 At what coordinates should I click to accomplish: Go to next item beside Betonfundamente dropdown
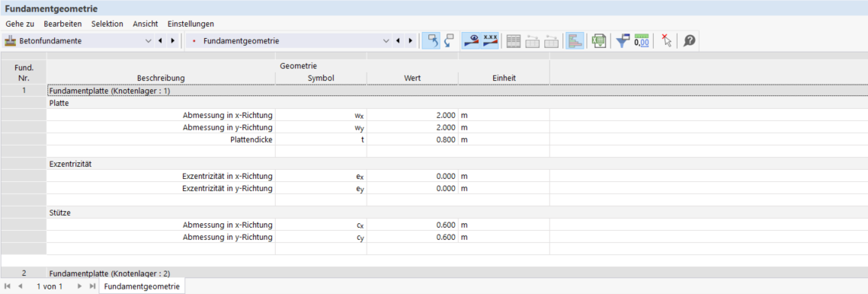click(173, 41)
